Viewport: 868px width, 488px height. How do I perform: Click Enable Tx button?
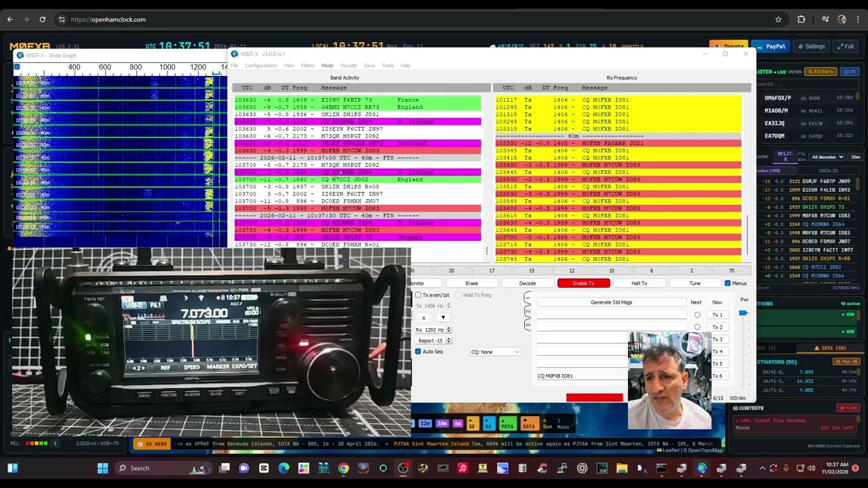point(583,283)
